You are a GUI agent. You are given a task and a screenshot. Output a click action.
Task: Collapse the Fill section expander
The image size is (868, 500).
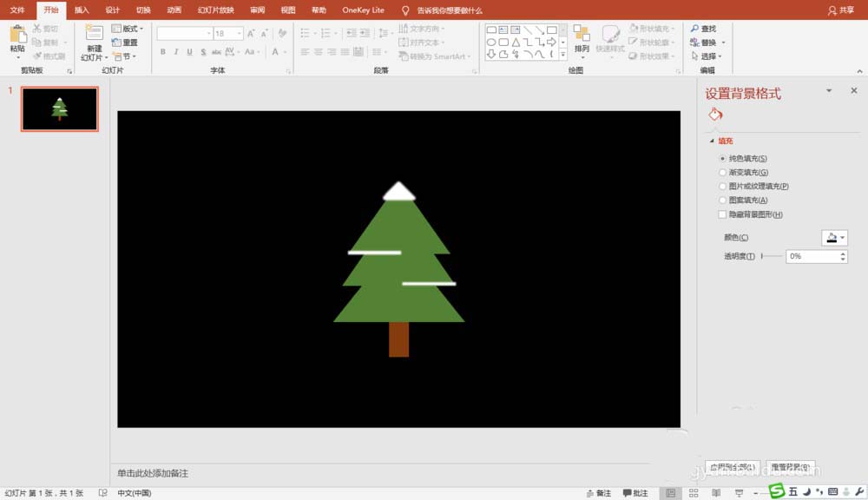(712, 141)
